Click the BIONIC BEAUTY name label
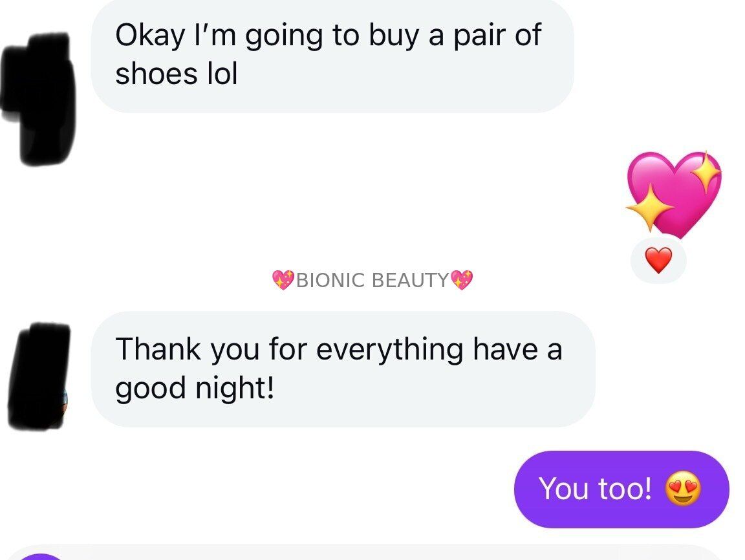Image resolution: width=745 pixels, height=560 pixels. (372, 280)
